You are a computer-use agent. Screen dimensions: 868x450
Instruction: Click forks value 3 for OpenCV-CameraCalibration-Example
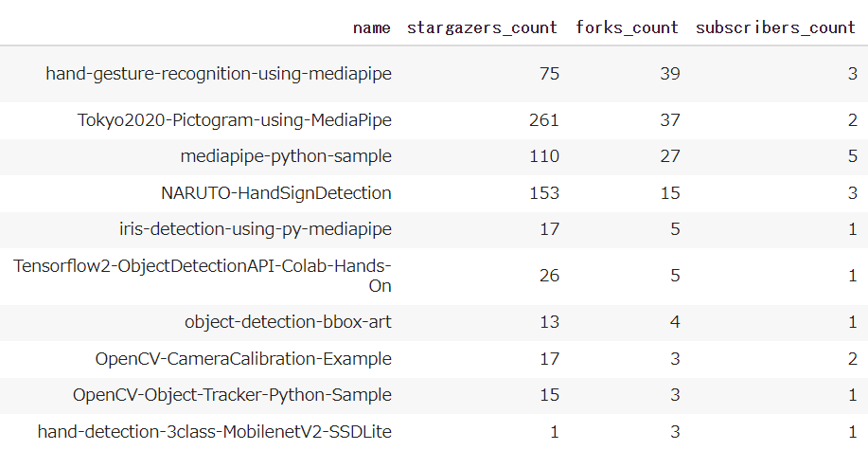coord(675,358)
